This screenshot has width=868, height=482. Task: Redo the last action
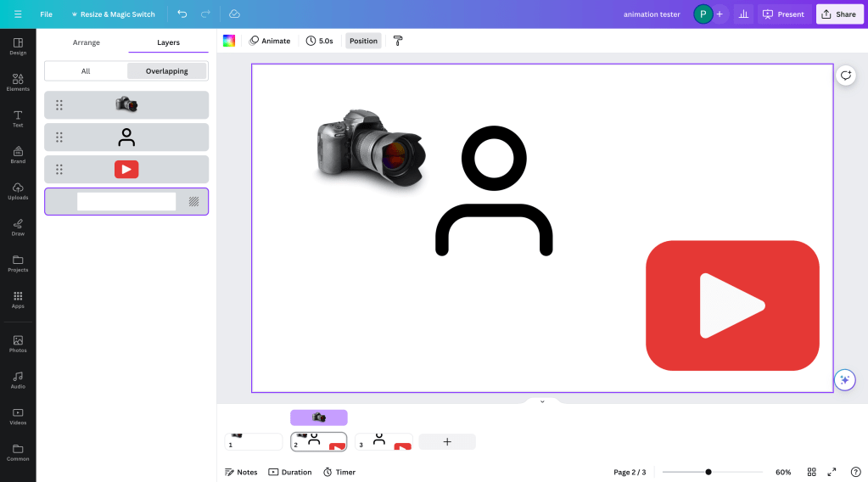pos(205,14)
